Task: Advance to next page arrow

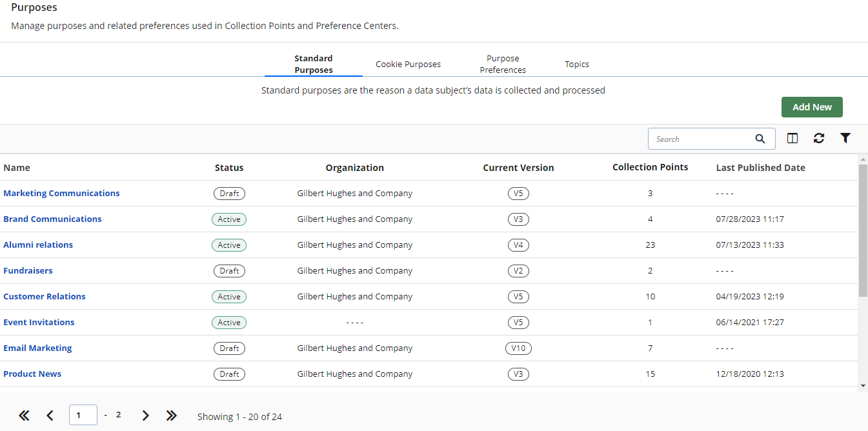Action: (x=145, y=416)
